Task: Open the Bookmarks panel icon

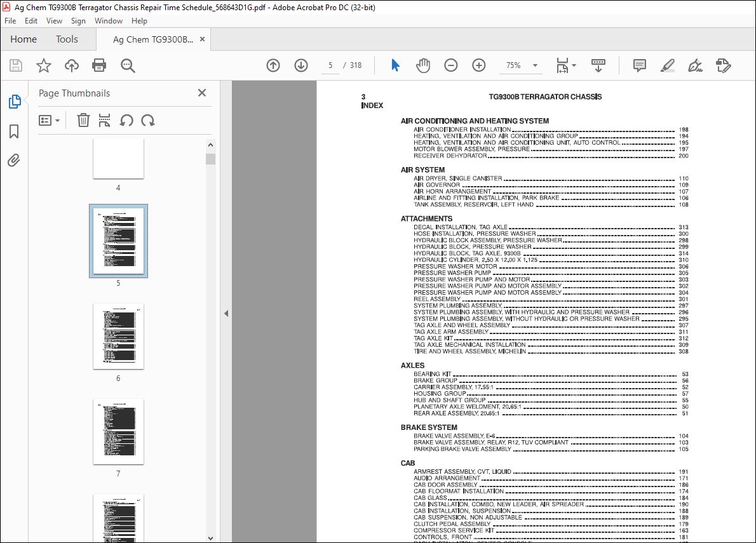Action: point(14,131)
